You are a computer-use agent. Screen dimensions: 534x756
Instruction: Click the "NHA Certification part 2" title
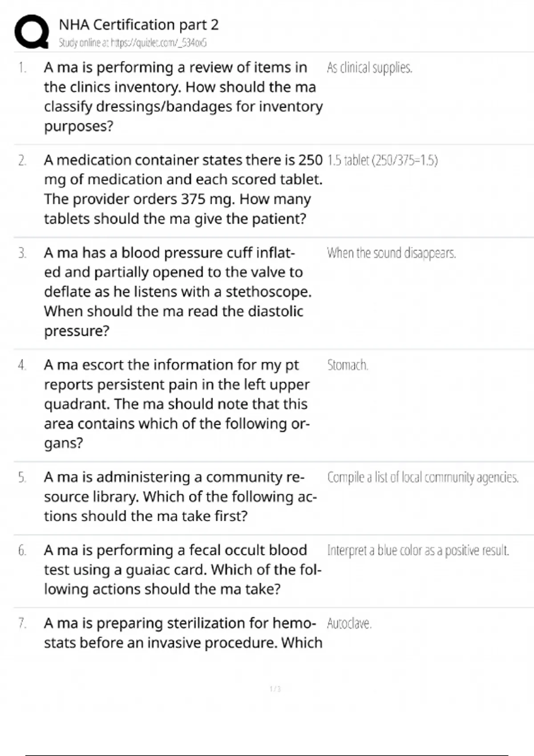point(139,24)
